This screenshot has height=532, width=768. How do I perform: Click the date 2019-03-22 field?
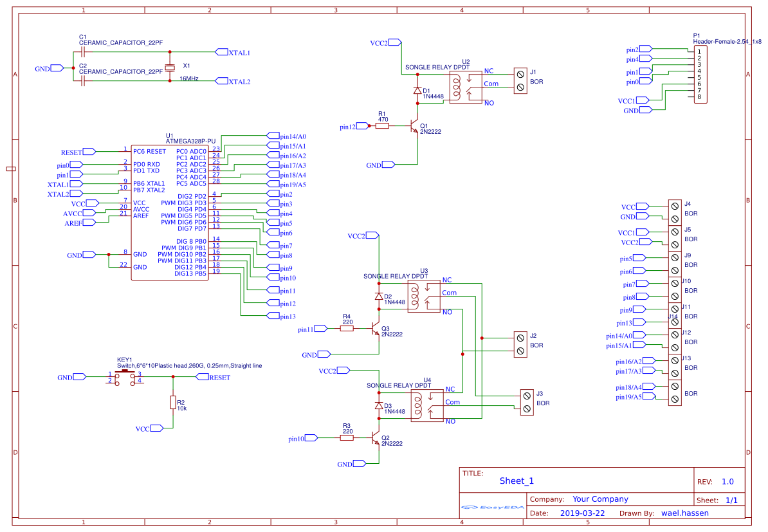pyautogui.click(x=582, y=513)
